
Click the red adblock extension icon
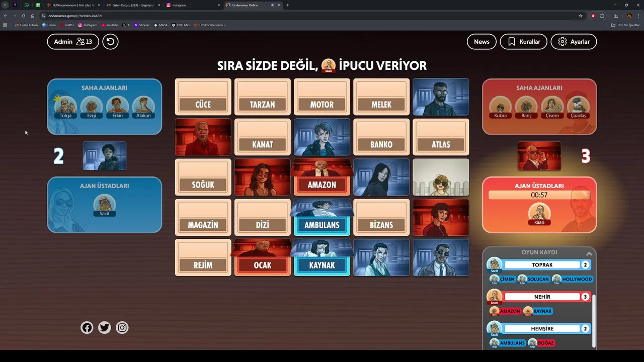(x=594, y=16)
